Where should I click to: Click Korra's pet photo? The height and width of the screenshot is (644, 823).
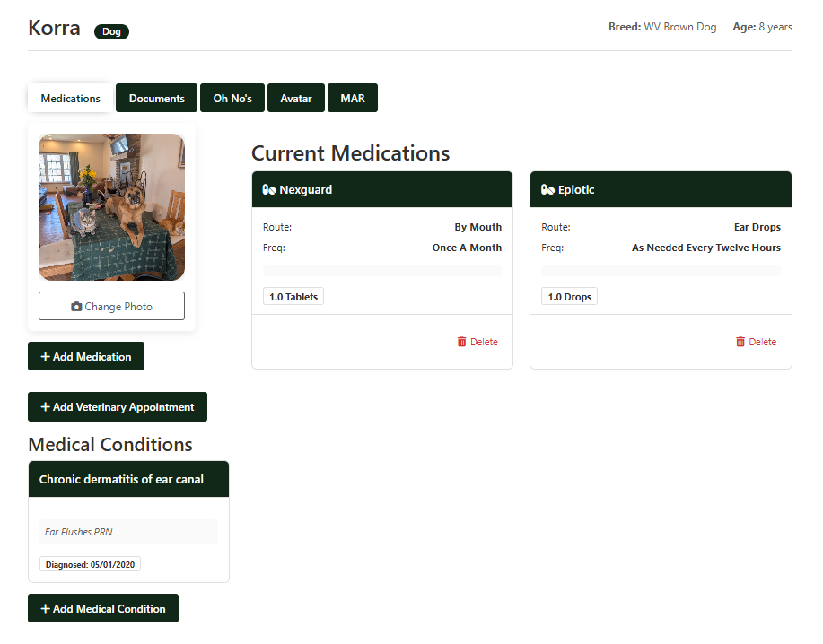click(x=112, y=207)
